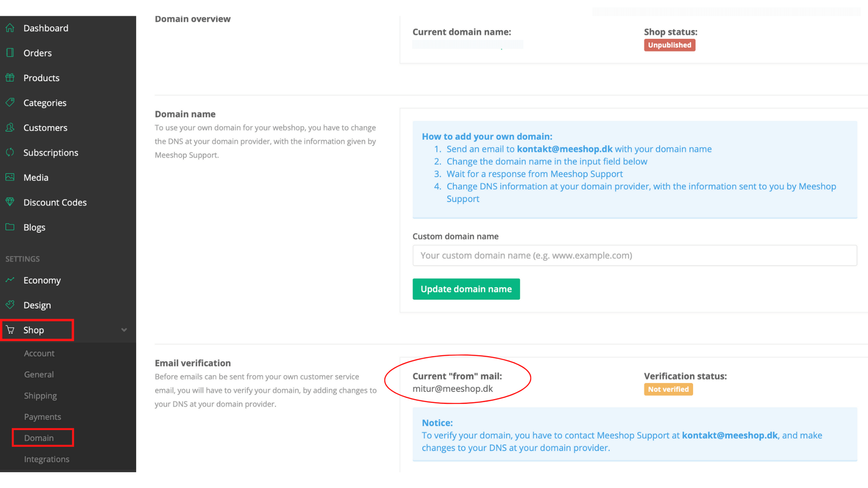The height and width of the screenshot is (488, 868).
Task: Focus the Custom domain name field
Action: coord(635,256)
